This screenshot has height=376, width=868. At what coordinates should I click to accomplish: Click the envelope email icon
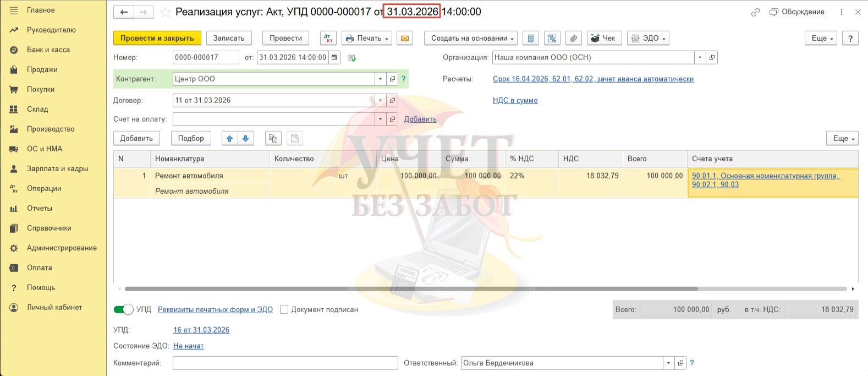coord(404,38)
